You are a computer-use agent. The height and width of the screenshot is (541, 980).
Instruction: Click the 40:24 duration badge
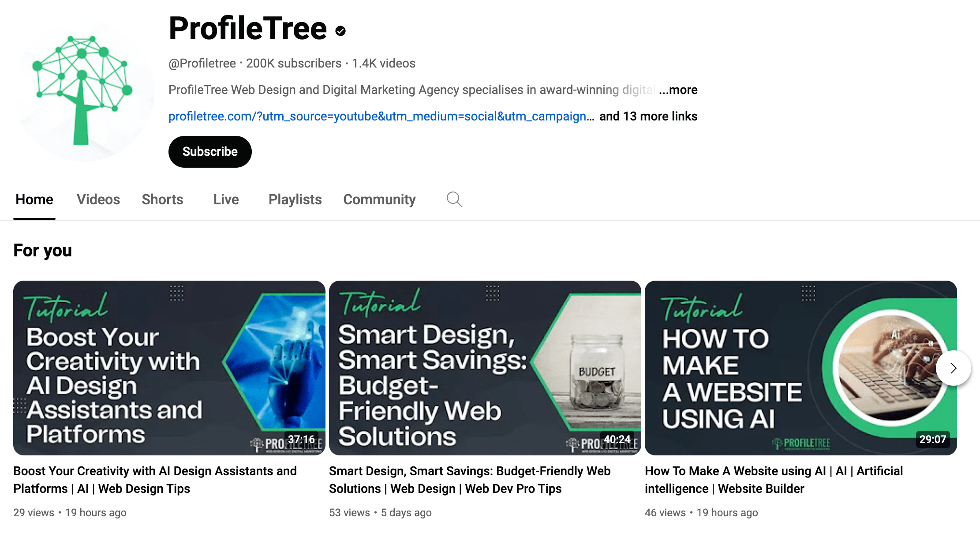tap(617, 439)
